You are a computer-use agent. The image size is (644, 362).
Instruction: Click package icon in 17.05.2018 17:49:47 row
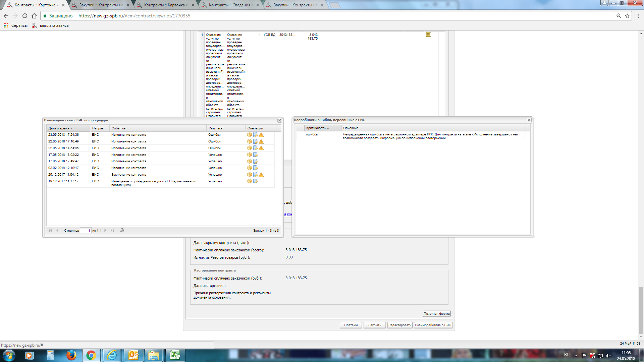point(250,161)
